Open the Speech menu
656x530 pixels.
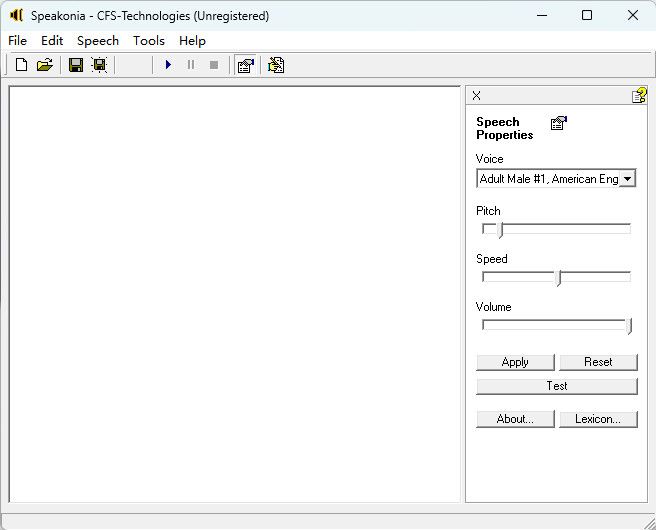pos(98,41)
